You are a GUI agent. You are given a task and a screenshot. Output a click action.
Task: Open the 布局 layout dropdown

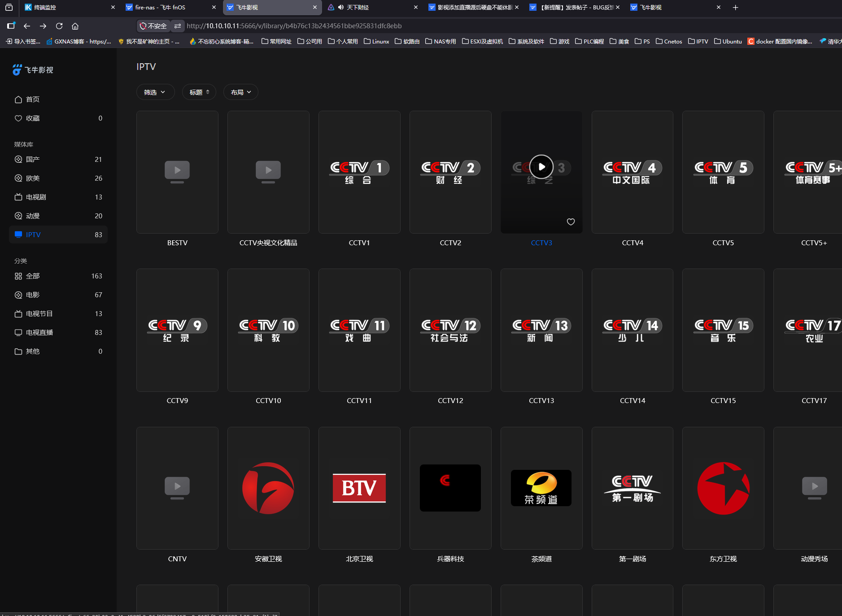(x=241, y=92)
